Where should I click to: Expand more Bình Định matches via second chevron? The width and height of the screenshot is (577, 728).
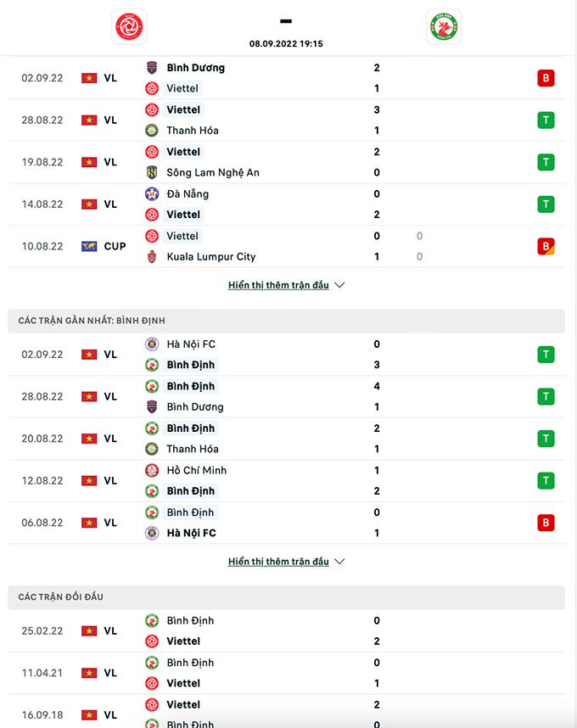[x=339, y=562]
